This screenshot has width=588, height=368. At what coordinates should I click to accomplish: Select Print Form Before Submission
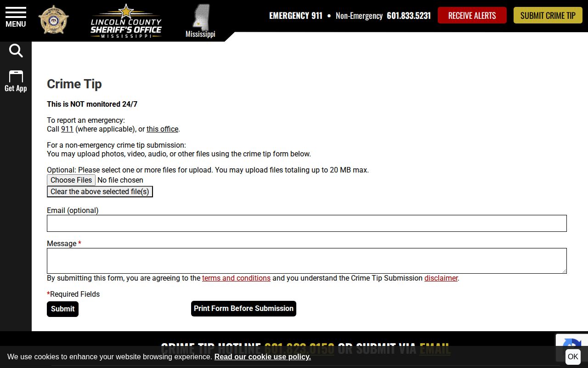point(243,309)
